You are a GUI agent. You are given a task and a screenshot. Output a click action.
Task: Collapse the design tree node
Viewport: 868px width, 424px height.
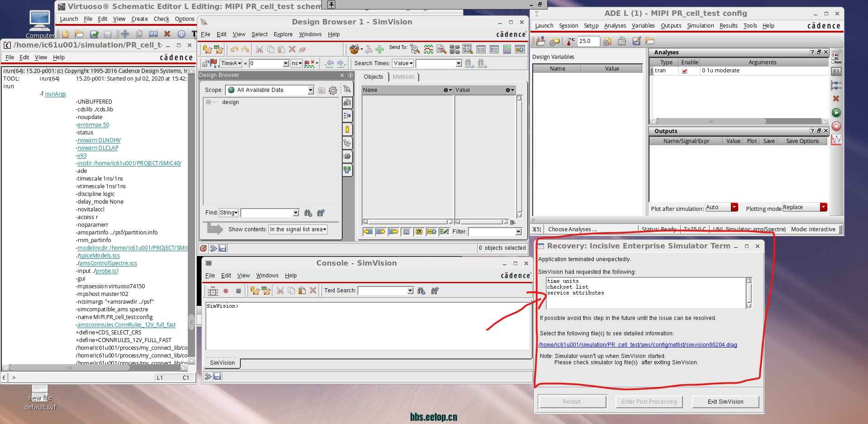pyautogui.click(x=208, y=102)
